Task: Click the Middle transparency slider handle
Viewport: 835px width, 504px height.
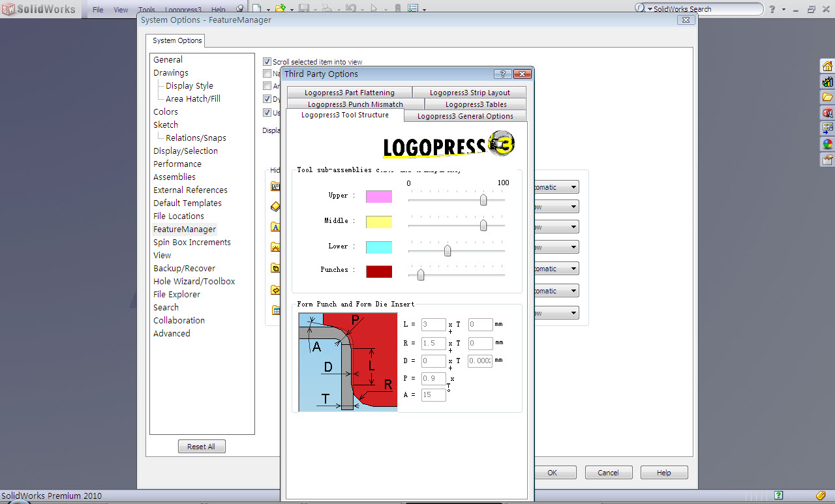Action: (x=483, y=225)
